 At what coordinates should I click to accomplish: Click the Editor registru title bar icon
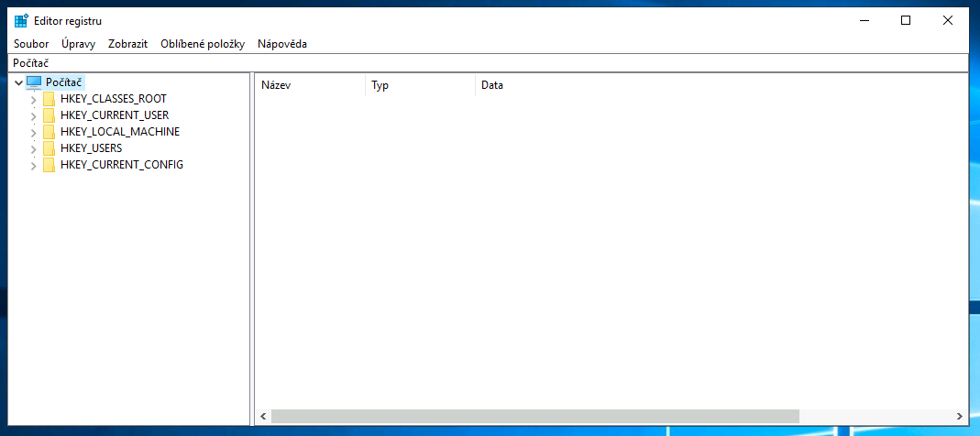coord(21,20)
